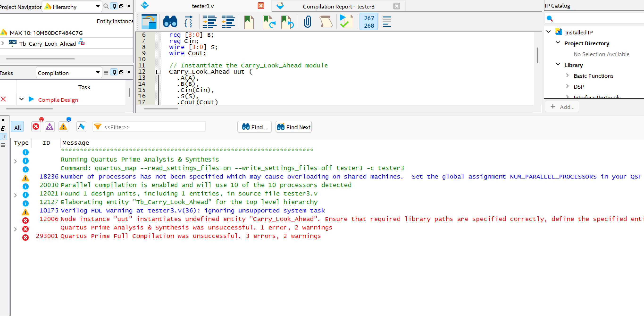
Task: Collapse the Compile Design task tree
Action: point(21,99)
